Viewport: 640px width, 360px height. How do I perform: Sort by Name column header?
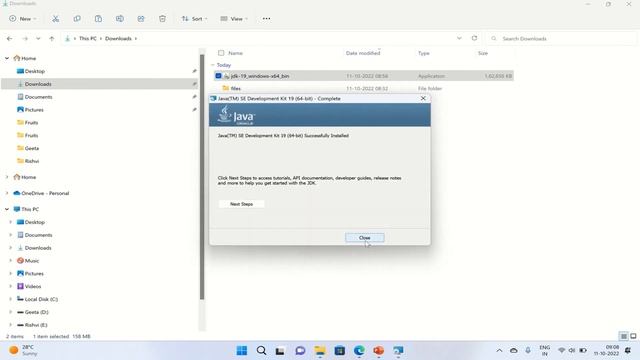pyautogui.click(x=236, y=53)
